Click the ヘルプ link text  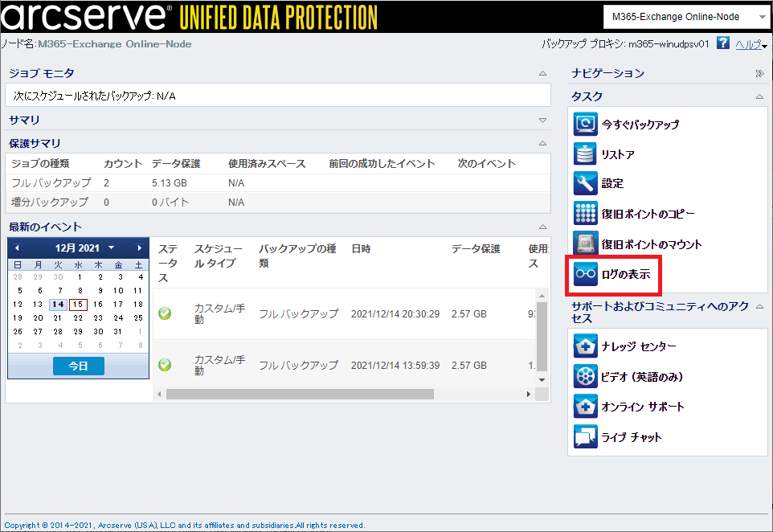pos(748,44)
